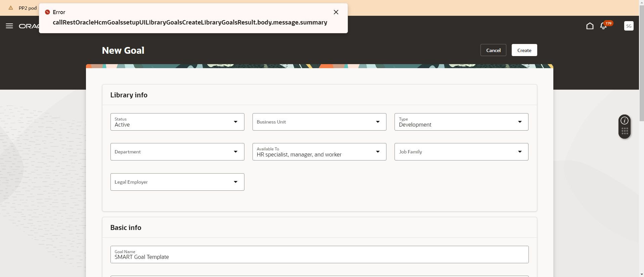Dismiss the error message popup
Viewport: 644px width, 277px height.
(x=336, y=12)
